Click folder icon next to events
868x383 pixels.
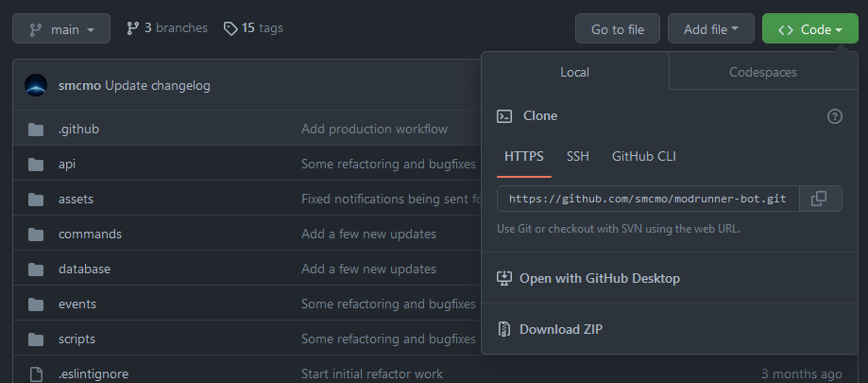point(36,305)
